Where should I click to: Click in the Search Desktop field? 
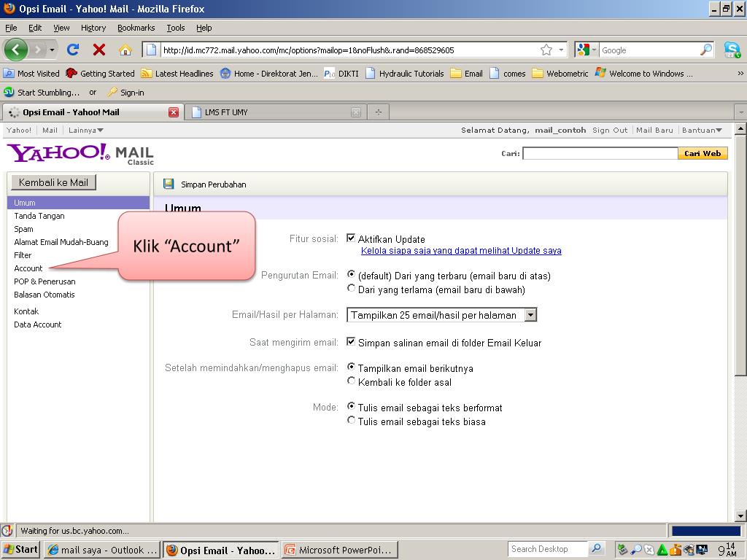(548, 548)
